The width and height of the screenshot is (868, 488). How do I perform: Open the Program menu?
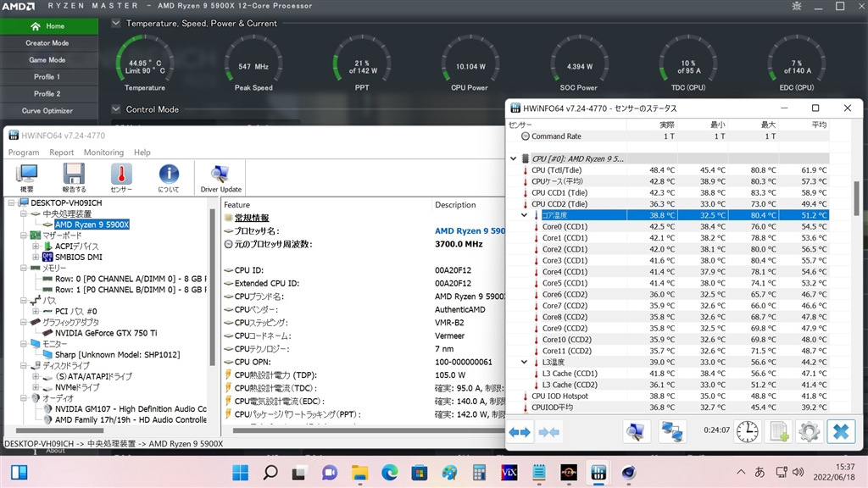click(x=24, y=152)
